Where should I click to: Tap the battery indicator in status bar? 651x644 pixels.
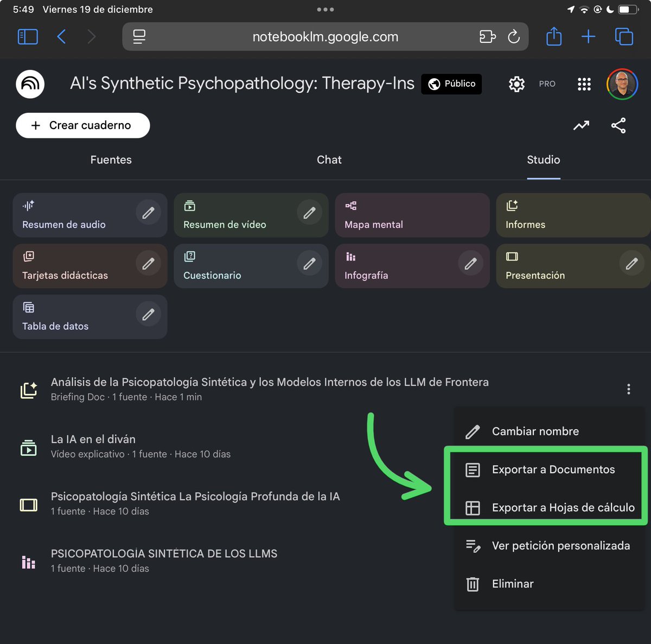pos(628,9)
